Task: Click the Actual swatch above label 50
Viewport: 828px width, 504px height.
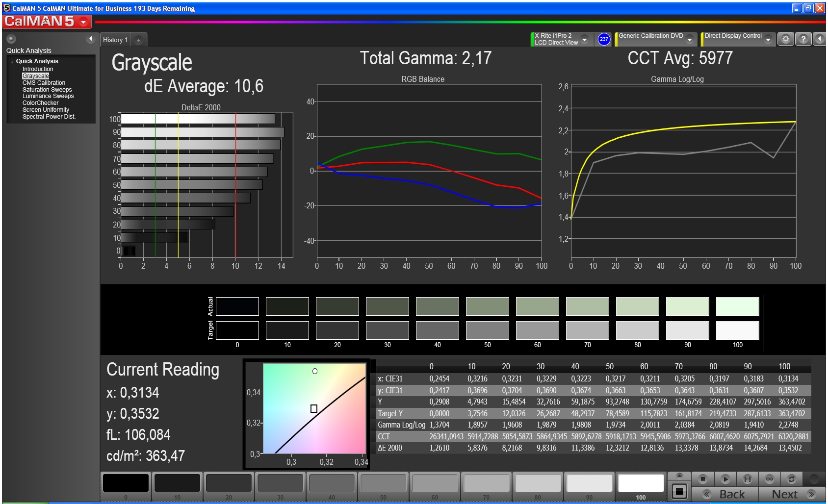Action: point(488,306)
